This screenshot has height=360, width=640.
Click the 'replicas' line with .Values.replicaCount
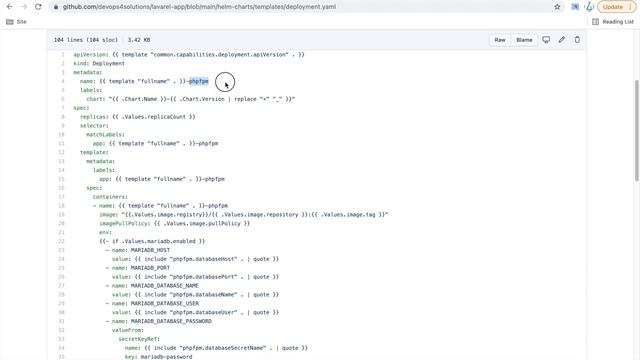(138, 117)
